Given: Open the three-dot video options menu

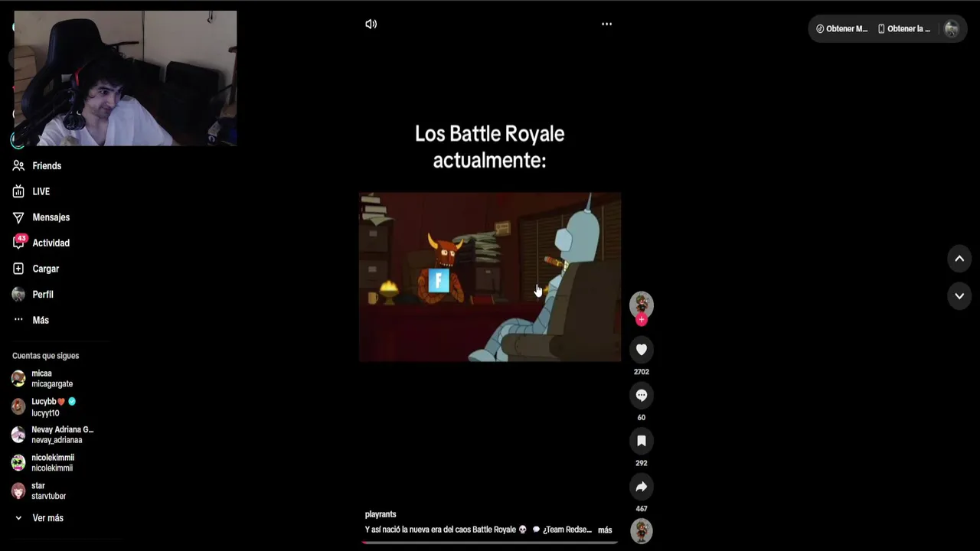Looking at the screenshot, I should tap(606, 24).
